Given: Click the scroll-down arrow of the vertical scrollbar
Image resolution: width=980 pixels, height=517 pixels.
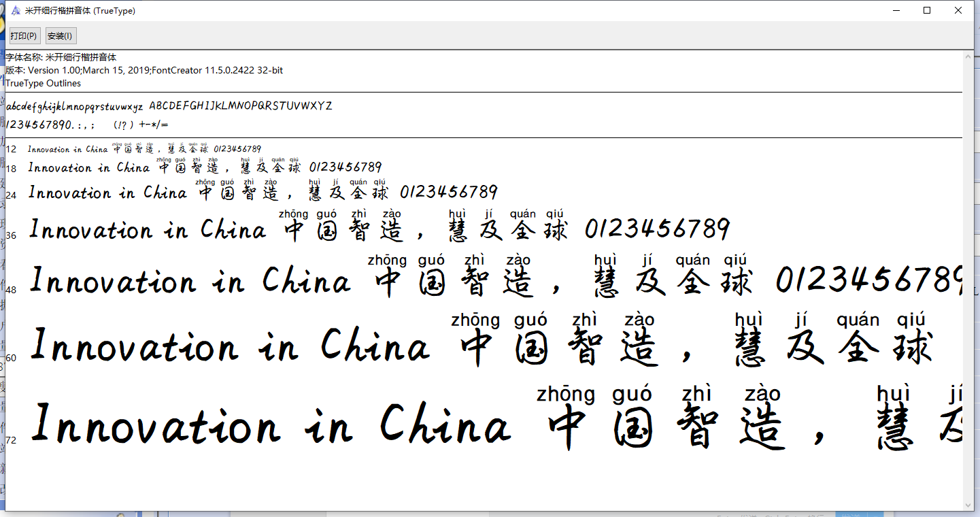Looking at the screenshot, I should click(968, 505).
